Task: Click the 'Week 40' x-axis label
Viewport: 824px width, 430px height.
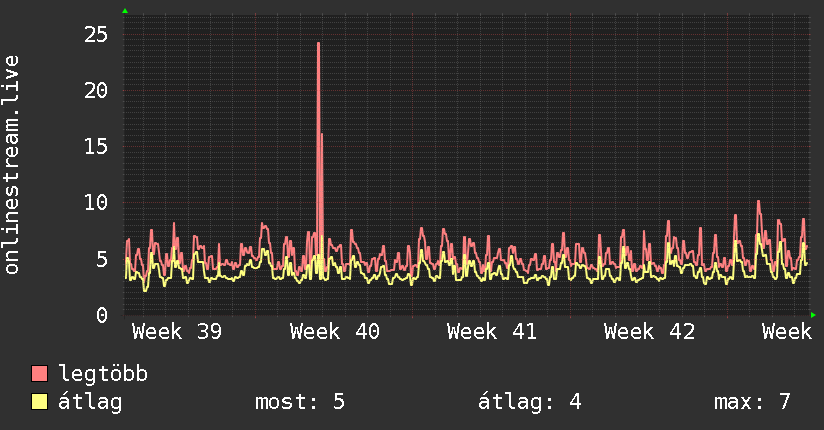Action: tap(335, 332)
